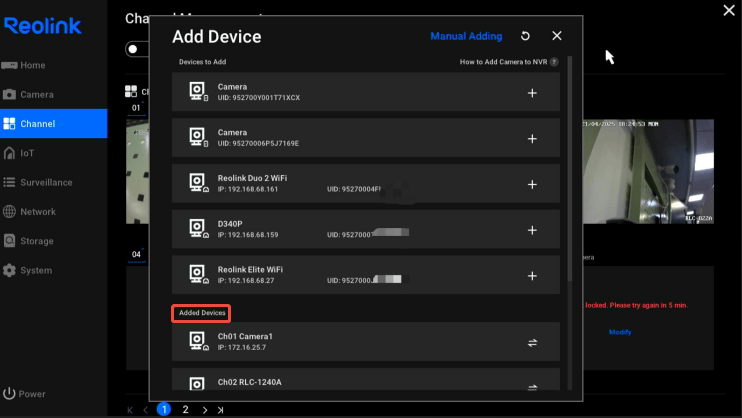Close the Add Device dialog
The height and width of the screenshot is (418, 742).
[556, 36]
